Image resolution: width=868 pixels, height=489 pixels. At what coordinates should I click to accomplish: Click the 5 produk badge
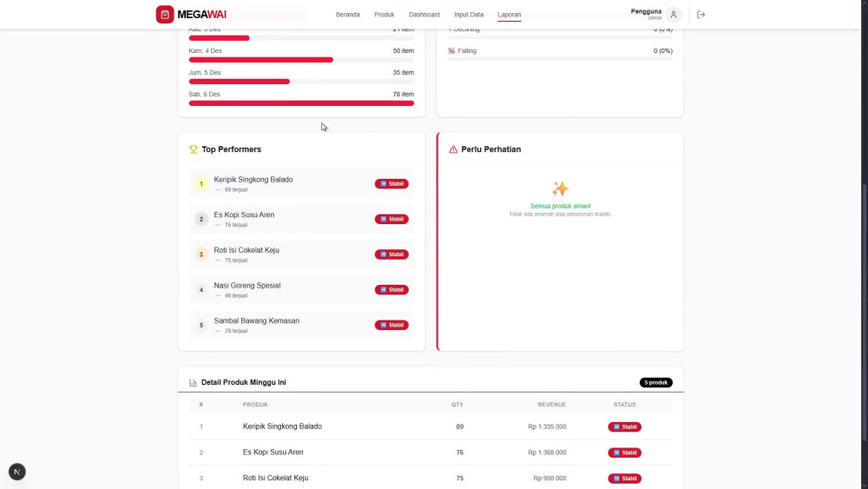pyautogui.click(x=656, y=383)
